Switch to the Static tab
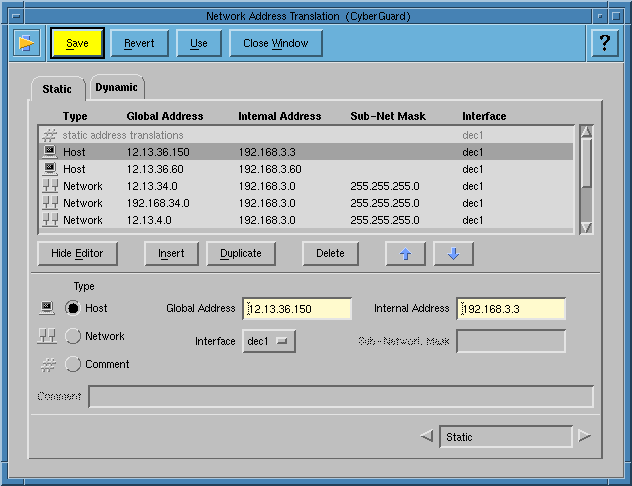632x486 pixels. [57, 89]
